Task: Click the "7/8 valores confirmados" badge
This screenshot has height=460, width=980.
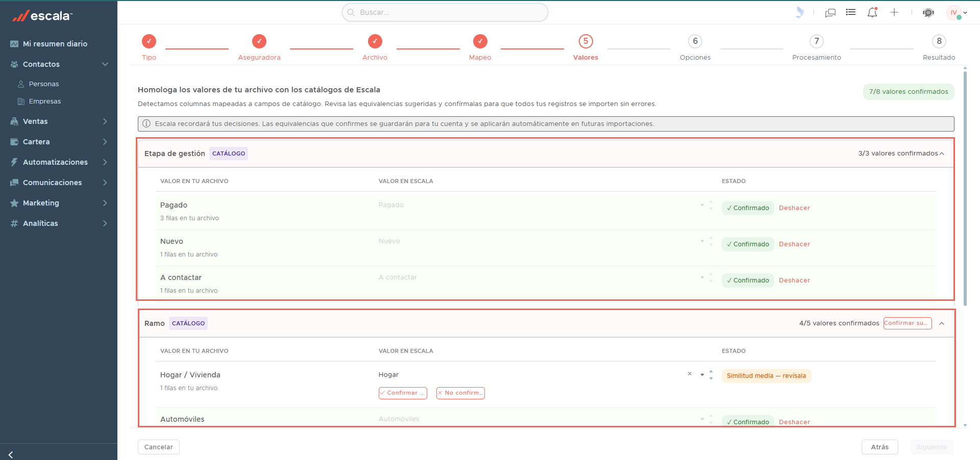Action: 909,92
